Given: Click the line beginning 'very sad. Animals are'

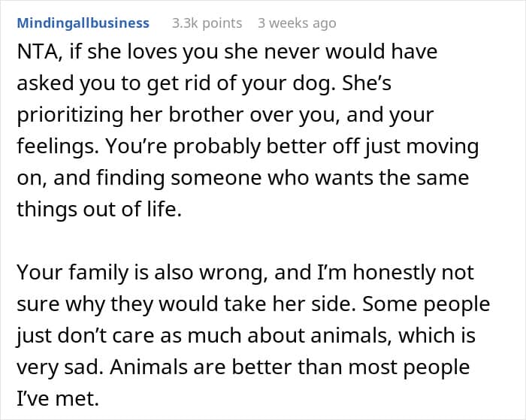Looking at the screenshot, I should [x=243, y=367].
